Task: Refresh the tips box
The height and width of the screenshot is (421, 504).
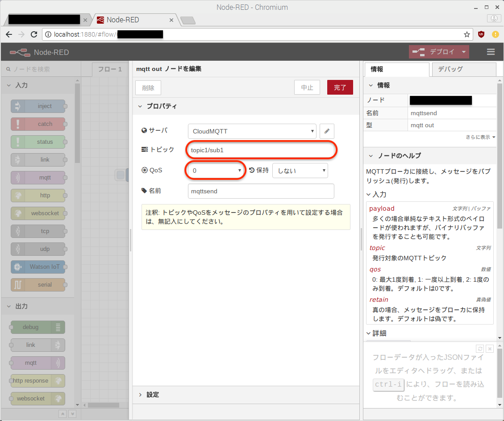Action: (x=480, y=349)
